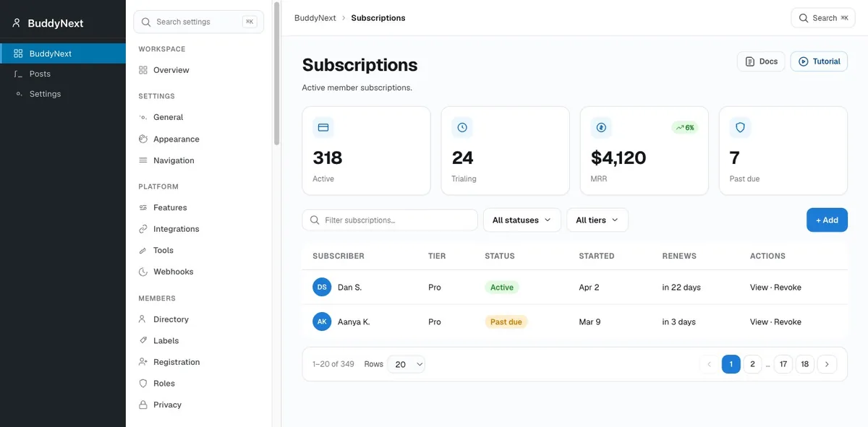Click the Active card credit-card icon
The image size is (868, 427).
pyautogui.click(x=323, y=128)
